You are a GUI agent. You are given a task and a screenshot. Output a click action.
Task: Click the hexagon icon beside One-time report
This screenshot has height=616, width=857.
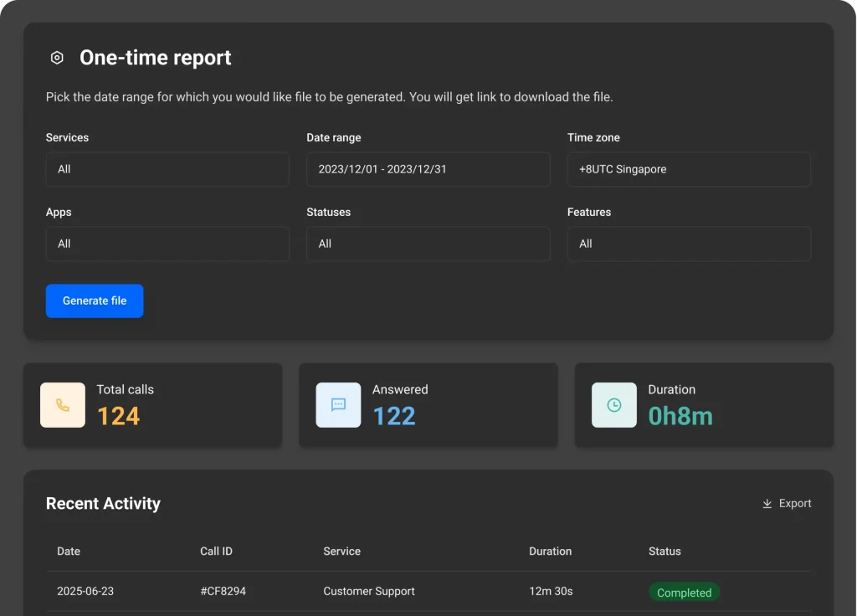point(57,58)
